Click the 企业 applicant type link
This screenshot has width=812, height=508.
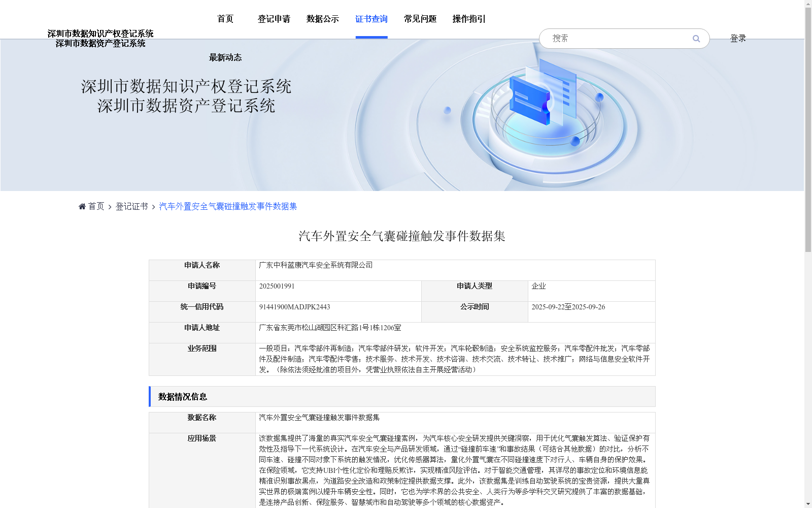[538, 286]
